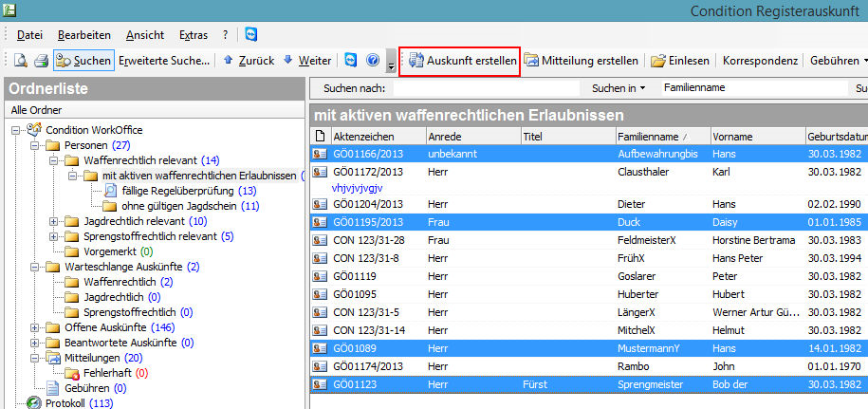Click the print preview icon in toolbar

pos(20,61)
